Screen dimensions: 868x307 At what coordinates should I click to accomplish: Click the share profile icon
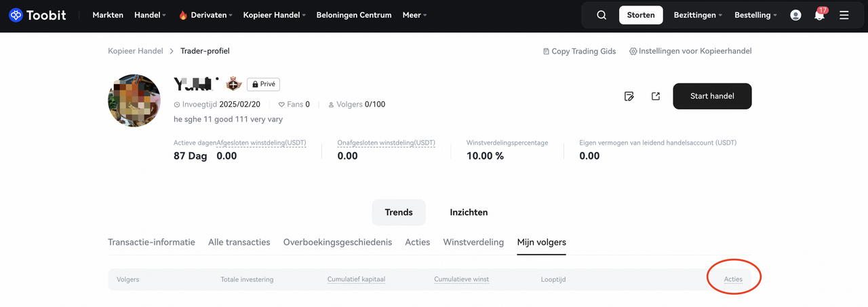pyautogui.click(x=656, y=96)
